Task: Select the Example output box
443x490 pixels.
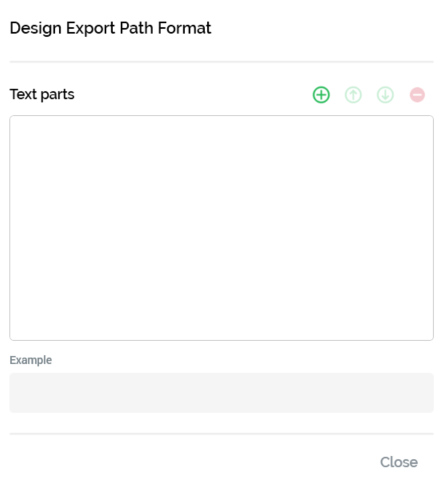Action: [x=221, y=393]
